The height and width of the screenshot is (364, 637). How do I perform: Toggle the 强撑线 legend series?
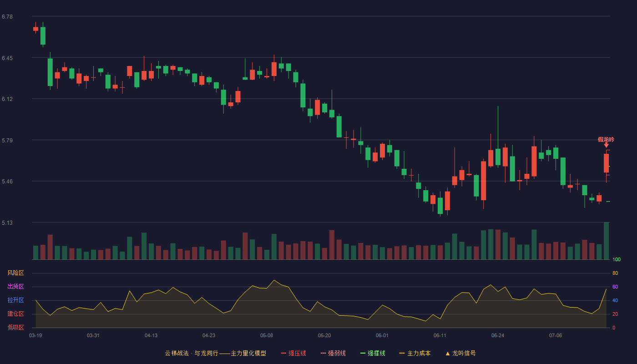click(373, 353)
